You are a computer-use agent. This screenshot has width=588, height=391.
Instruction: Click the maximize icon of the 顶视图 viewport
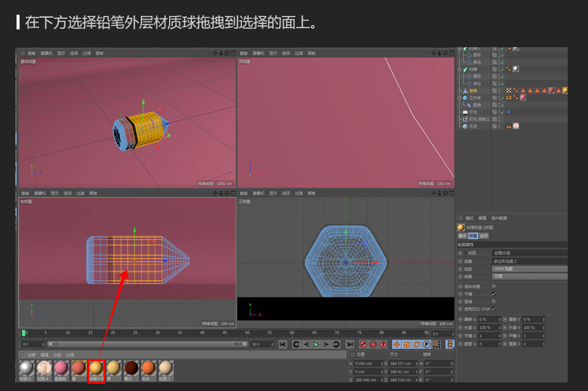point(451,53)
